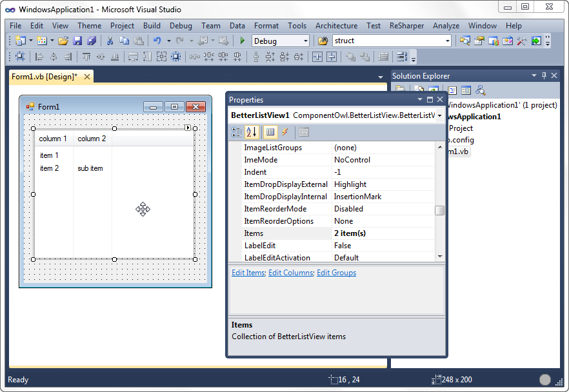Expand the 'struct' find combo box
Image resolution: width=569 pixels, height=392 pixels.
[447, 41]
